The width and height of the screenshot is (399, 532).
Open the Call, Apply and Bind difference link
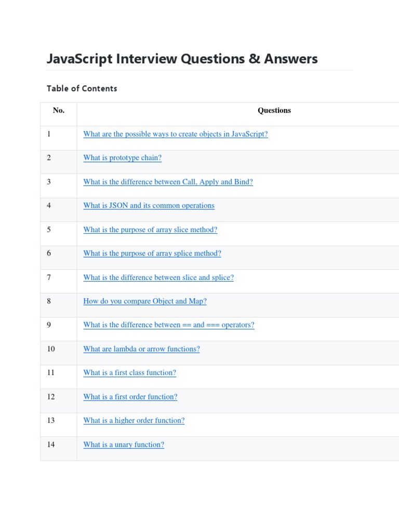(x=168, y=182)
